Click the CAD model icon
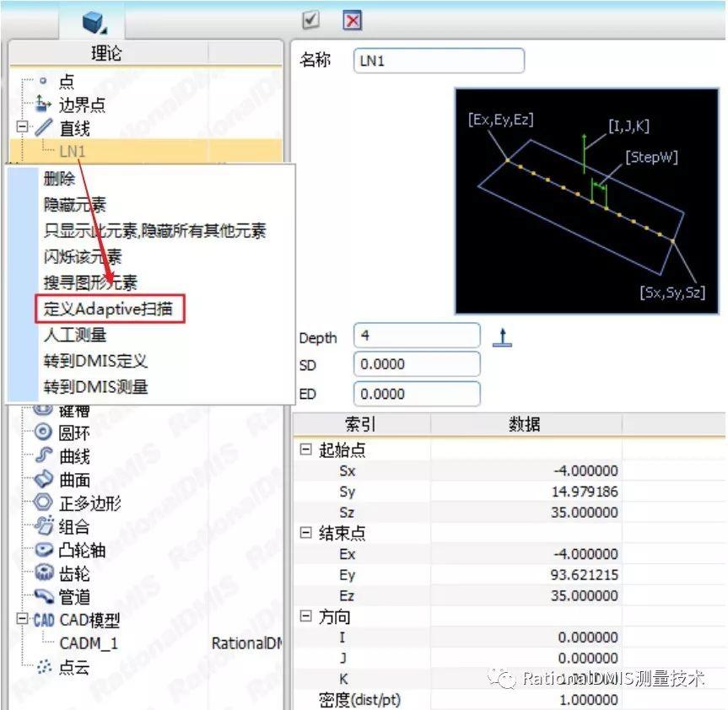 (44, 620)
